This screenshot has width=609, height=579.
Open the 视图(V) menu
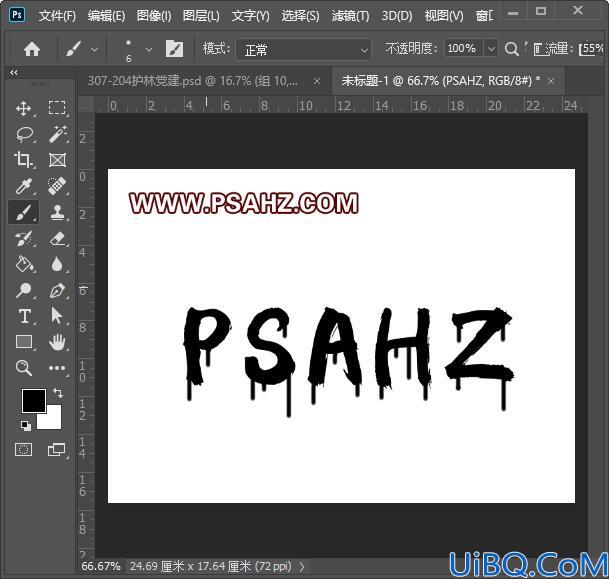click(x=444, y=16)
